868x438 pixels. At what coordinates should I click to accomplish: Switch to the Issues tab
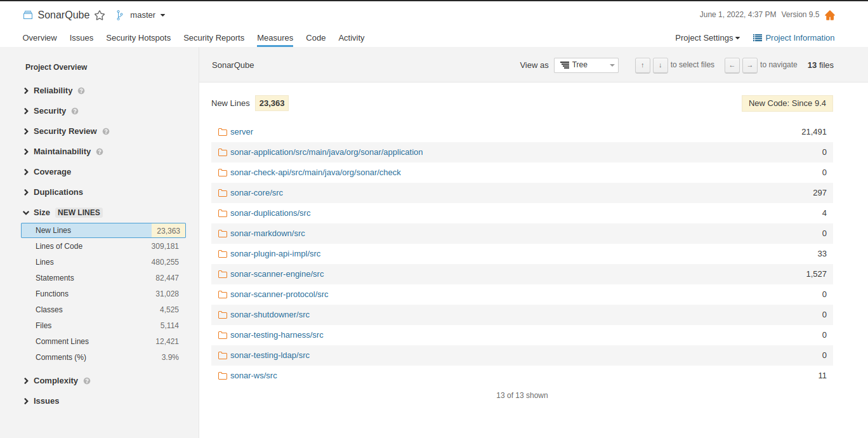point(81,38)
